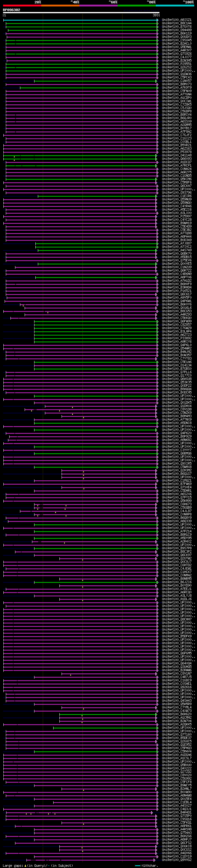Select hit label UniRef100_Q4P6W1
Screen dimensions: 197x868
(x=177, y=301)
